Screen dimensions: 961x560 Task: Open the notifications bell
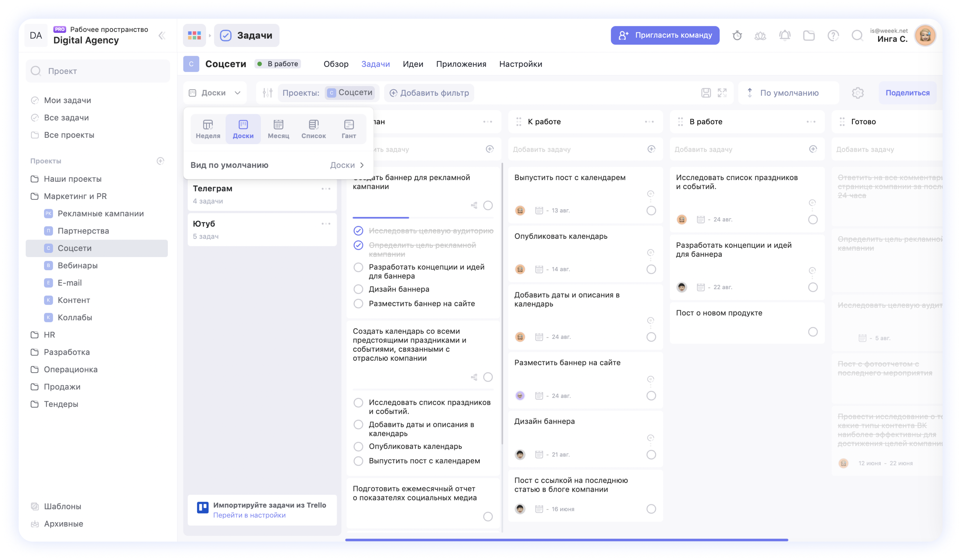click(784, 35)
